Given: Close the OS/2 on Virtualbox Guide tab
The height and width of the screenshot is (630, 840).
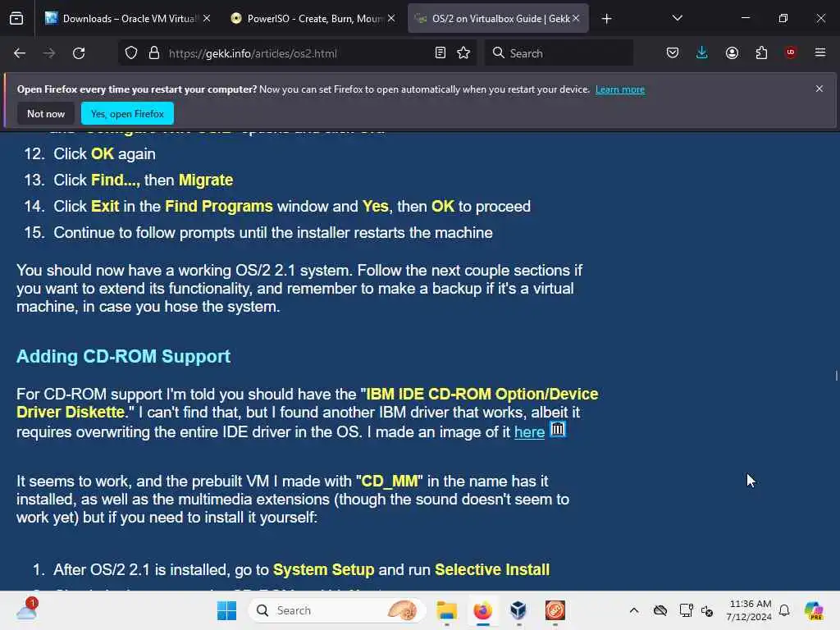Looking at the screenshot, I should pos(577,18).
